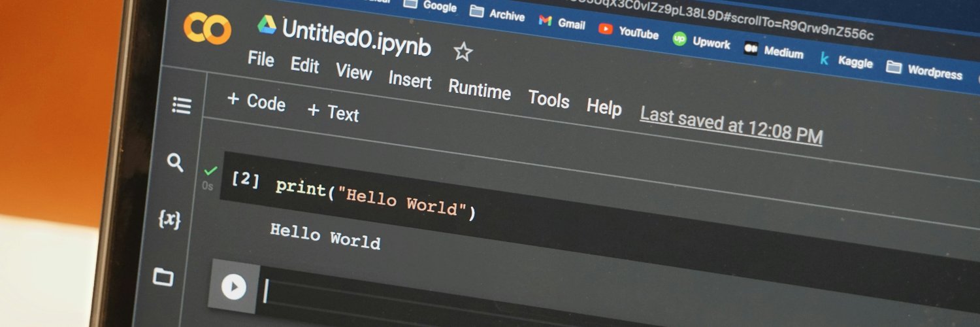The image size is (980, 327).
Task: Open the Medium bookmark
Action: click(x=774, y=51)
